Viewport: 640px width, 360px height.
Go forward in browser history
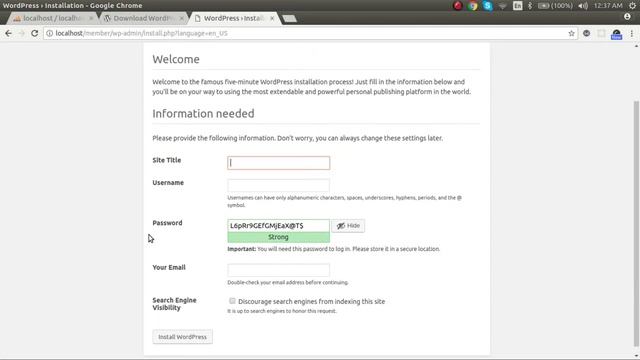21,33
